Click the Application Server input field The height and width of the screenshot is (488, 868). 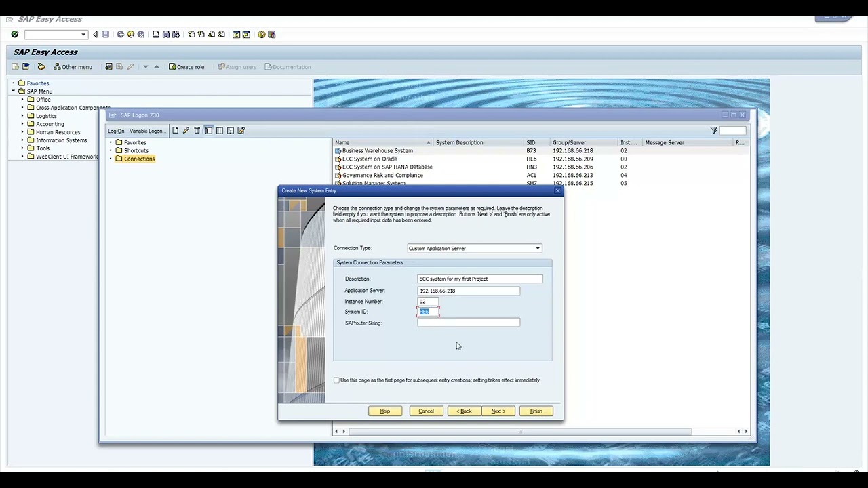469,291
